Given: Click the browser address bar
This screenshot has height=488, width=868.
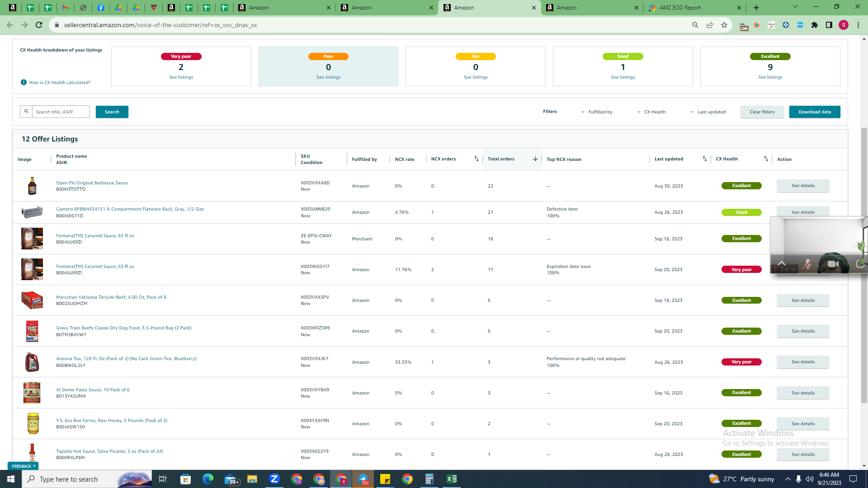Looking at the screenshot, I should coord(371,25).
